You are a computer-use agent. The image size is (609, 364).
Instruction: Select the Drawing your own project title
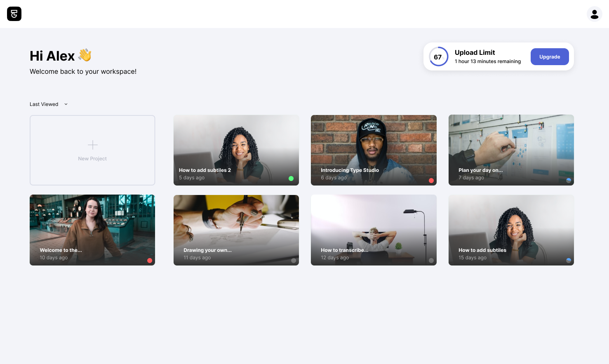207,250
